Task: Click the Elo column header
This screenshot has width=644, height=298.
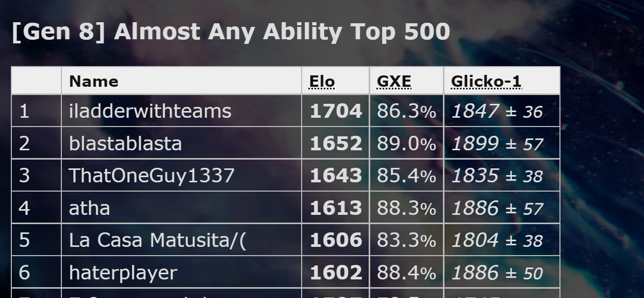Action: point(322,82)
